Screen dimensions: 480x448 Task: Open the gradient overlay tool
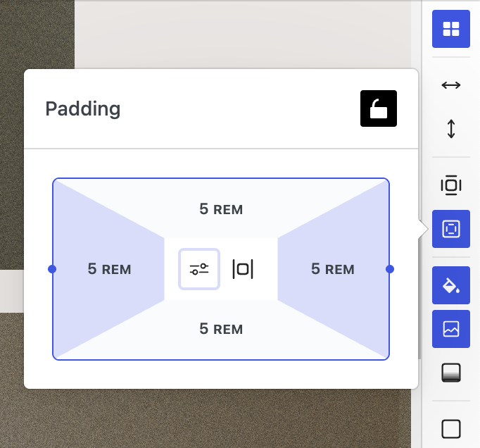point(451,373)
